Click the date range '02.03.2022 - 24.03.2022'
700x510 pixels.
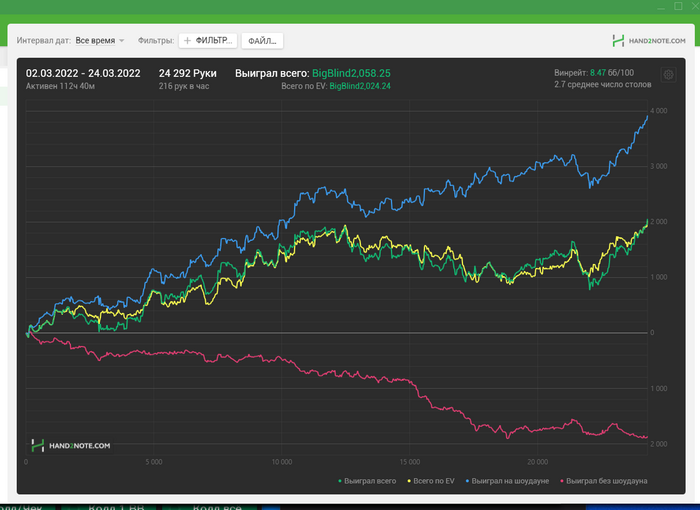click(x=83, y=73)
